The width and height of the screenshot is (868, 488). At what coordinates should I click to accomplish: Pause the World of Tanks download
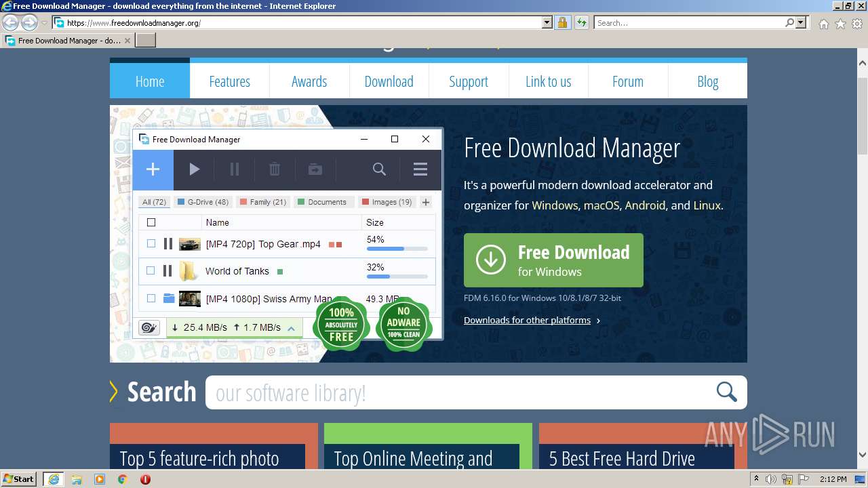coord(167,270)
